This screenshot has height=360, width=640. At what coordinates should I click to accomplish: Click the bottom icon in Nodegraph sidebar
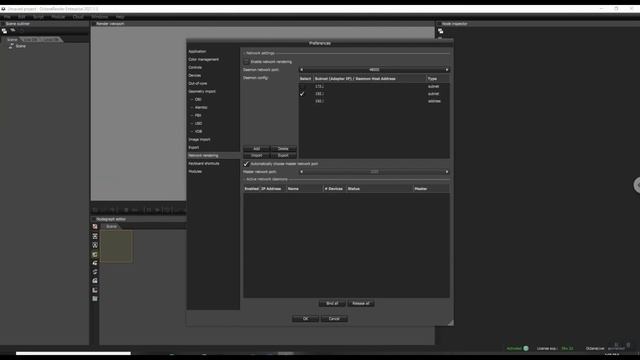95,299
